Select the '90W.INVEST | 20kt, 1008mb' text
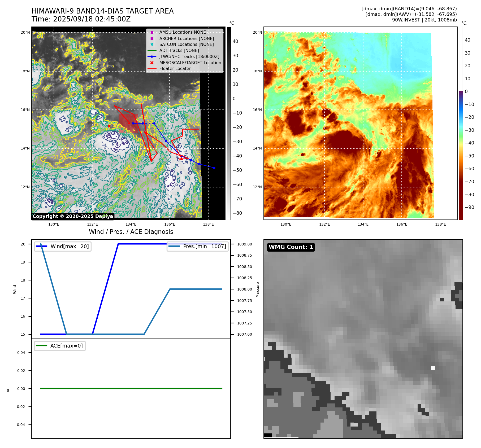 [424, 20]
